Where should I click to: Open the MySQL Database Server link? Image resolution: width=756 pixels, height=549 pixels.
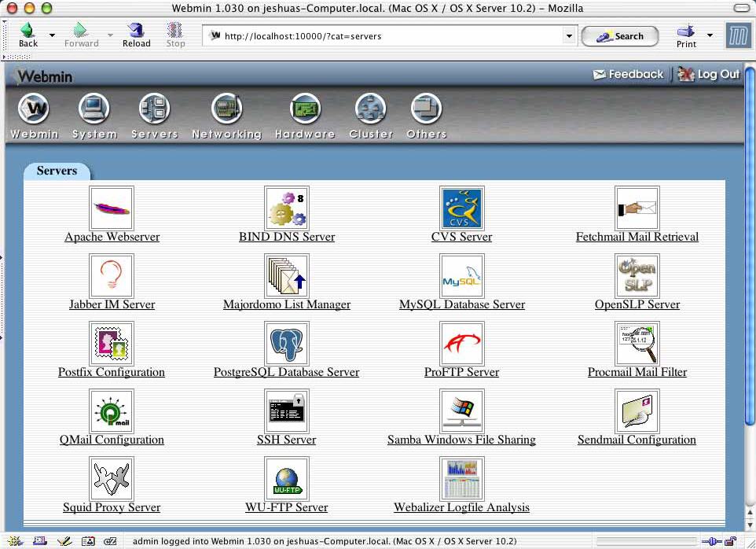(x=462, y=304)
